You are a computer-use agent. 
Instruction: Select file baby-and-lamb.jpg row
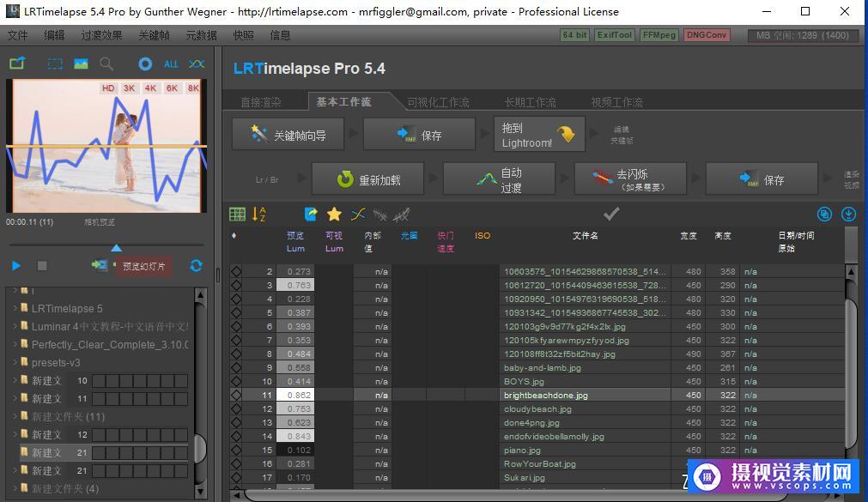pos(537,367)
